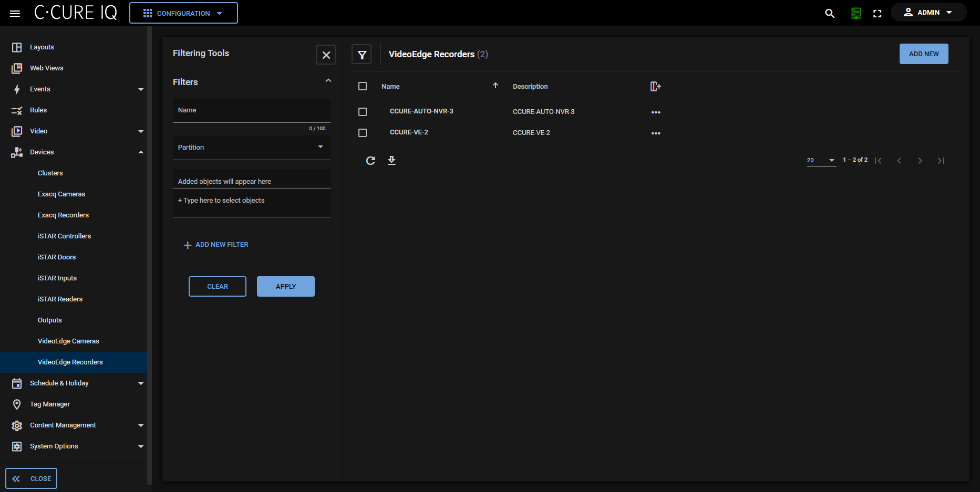
Task: Click the Name filter input field
Action: point(251,111)
